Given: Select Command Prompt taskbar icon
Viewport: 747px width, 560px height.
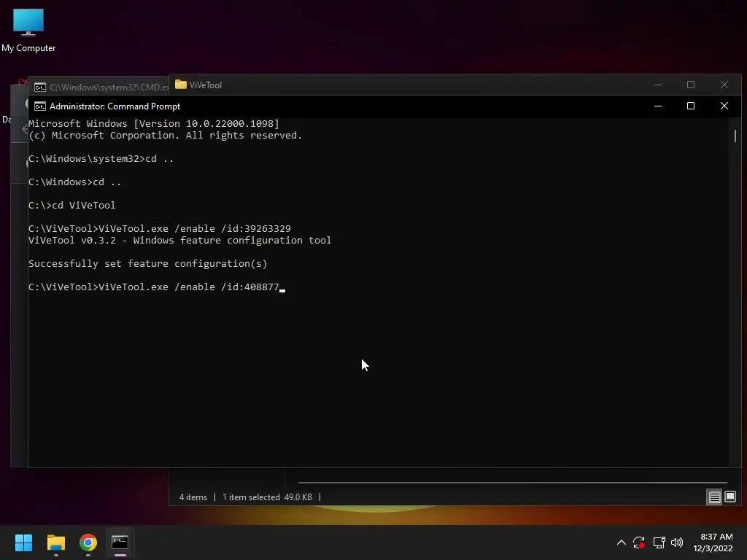Looking at the screenshot, I should point(120,542).
